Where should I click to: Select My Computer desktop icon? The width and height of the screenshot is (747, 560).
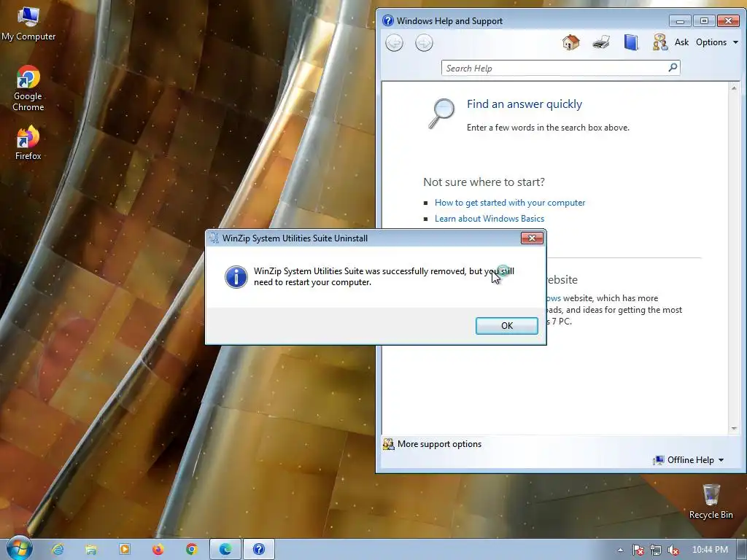(x=28, y=24)
